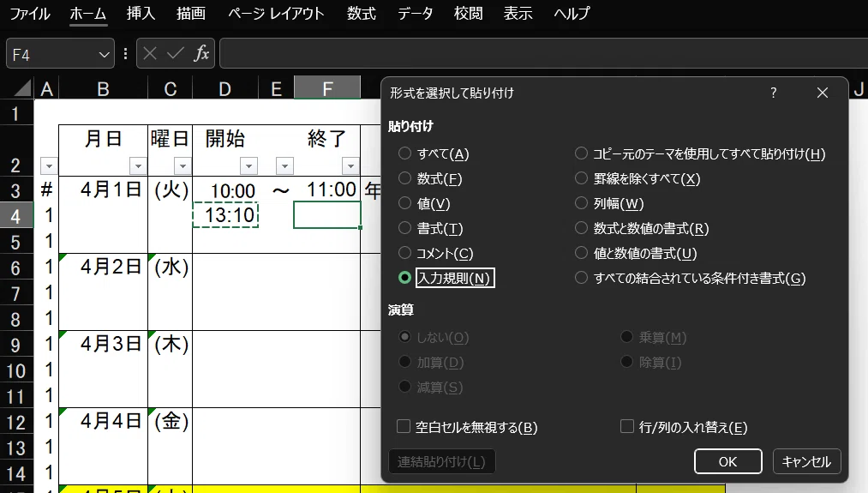Select column F header
This screenshot has height=493, width=868.
[327, 88]
